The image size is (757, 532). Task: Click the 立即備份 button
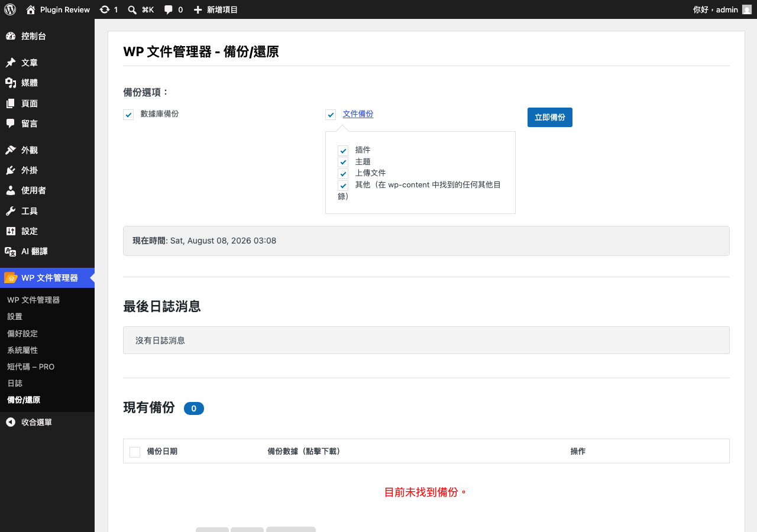click(550, 117)
